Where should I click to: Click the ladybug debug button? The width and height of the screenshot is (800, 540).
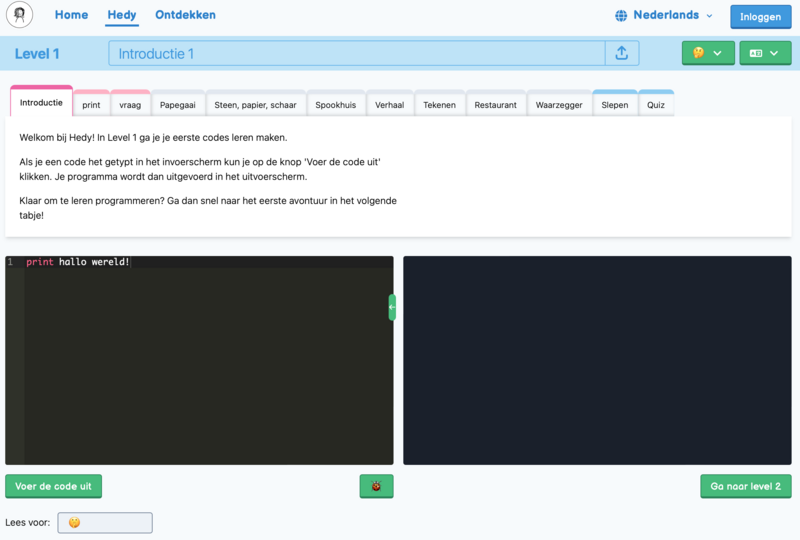[376, 486]
